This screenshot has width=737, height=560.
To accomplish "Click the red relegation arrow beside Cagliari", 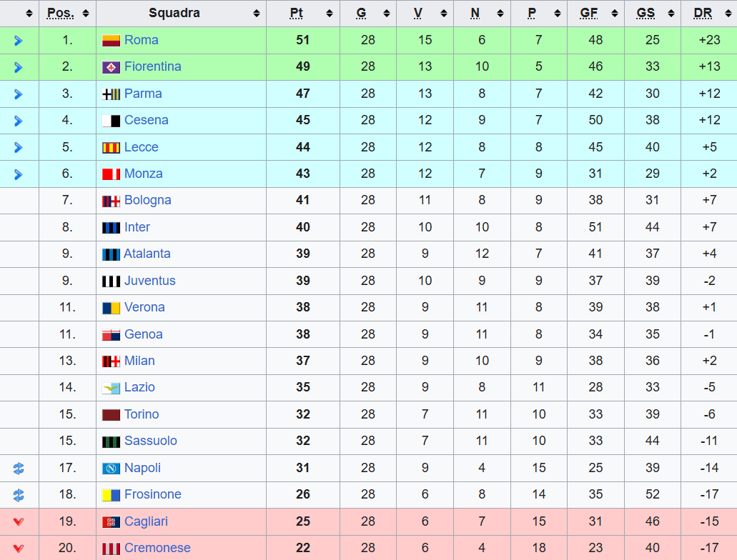I will click(19, 522).
